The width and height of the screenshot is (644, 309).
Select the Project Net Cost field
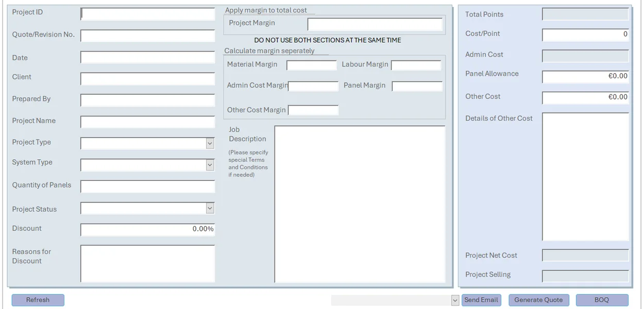(x=586, y=255)
